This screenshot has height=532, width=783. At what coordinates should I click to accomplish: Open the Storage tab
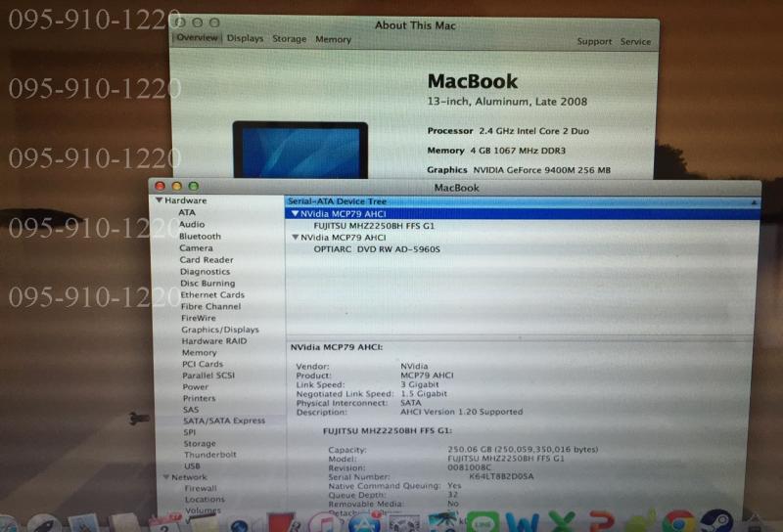click(x=289, y=39)
